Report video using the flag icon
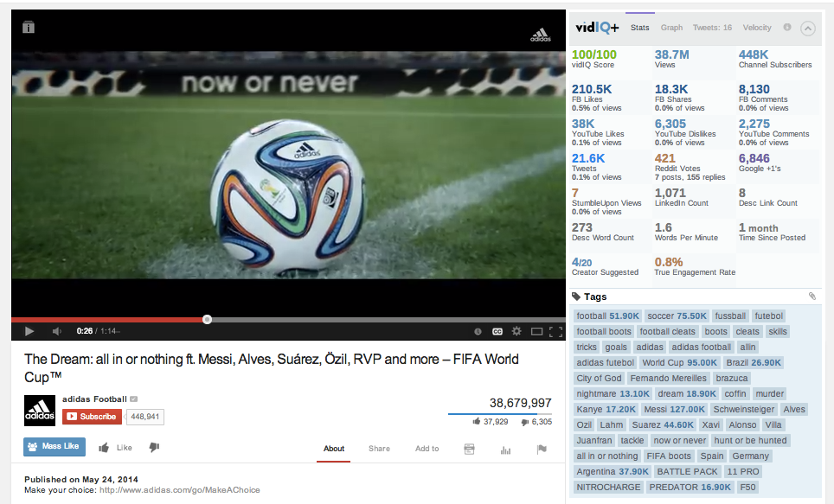The height and width of the screenshot is (504, 834). pos(542,450)
